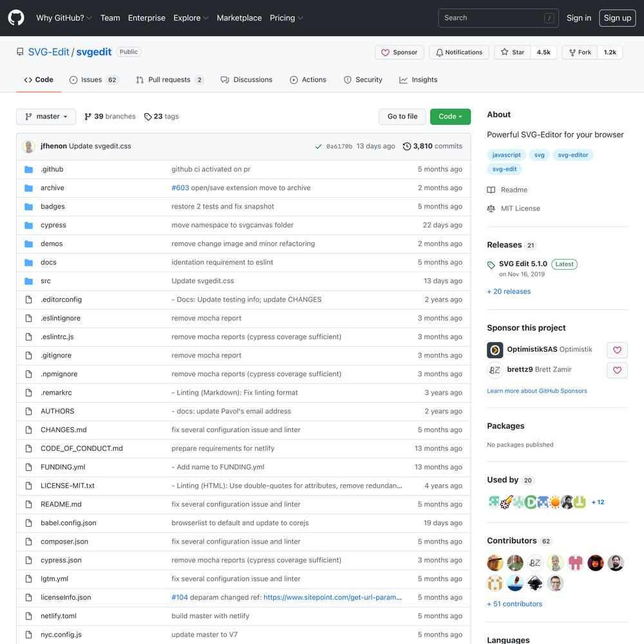Open the cypress folder name
Screen dimensions: 644x644
(x=53, y=225)
